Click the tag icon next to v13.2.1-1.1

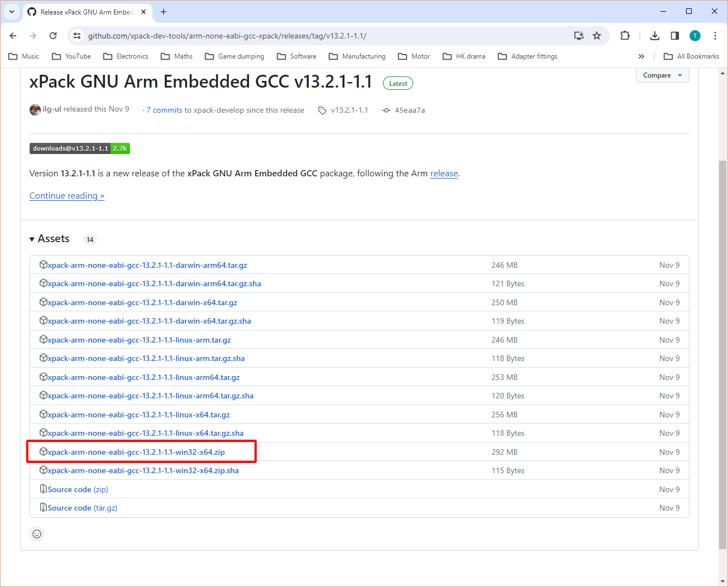322,110
